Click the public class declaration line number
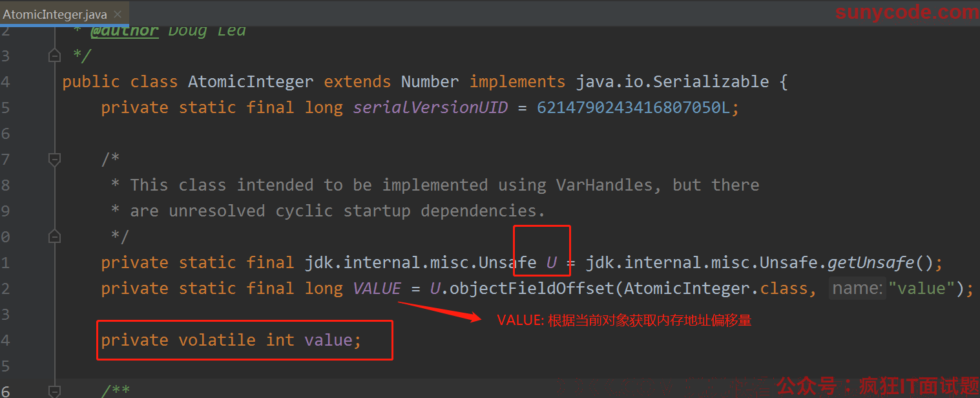980x398 pixels. click(5, 81)
